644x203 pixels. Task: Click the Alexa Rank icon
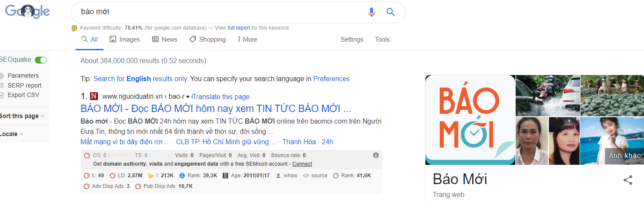[182, 176]
